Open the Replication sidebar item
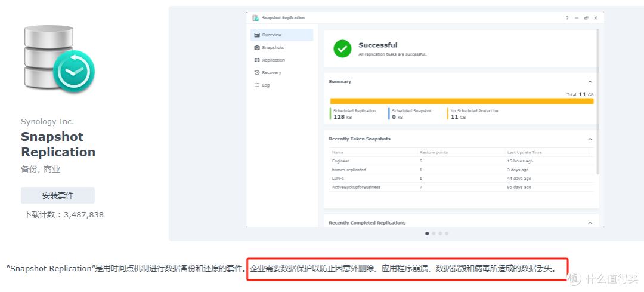Image resolution: width=644 pixels, height=292 pixels. [x=281, y=60]
